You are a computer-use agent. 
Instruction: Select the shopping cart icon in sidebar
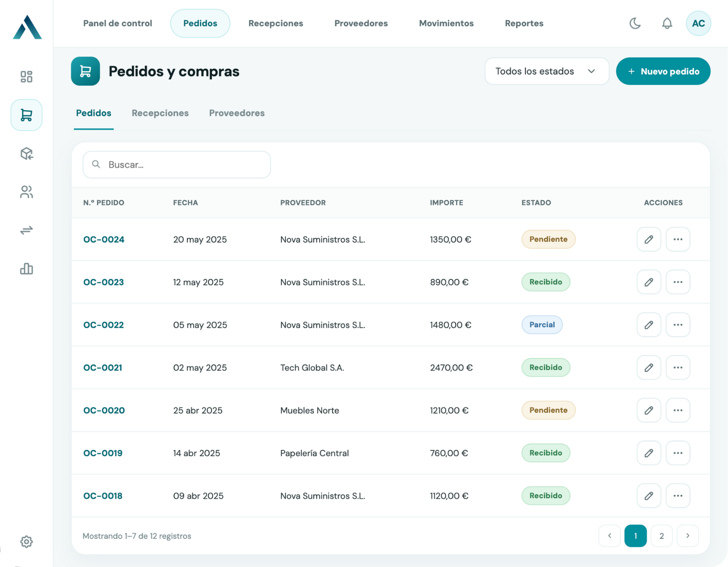(x=26, y=115)
